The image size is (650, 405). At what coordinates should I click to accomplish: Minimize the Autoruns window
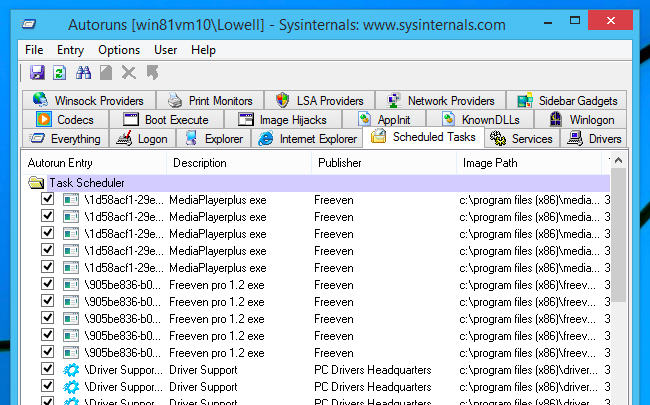pyautogui.click(x=548, y=21)
